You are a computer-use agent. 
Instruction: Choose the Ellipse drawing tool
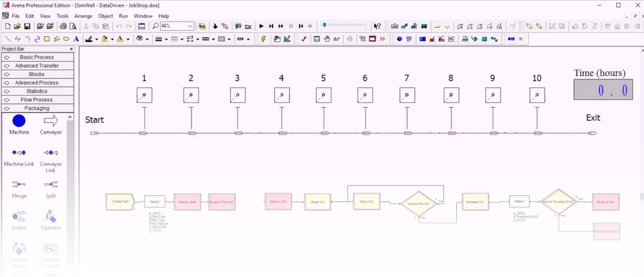tap(66, 39)
